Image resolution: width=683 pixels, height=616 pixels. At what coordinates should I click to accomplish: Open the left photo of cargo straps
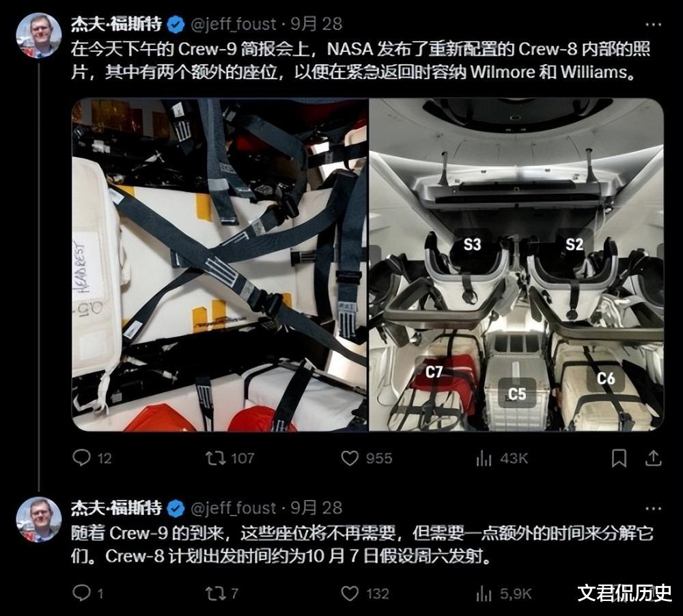[220, 264]
